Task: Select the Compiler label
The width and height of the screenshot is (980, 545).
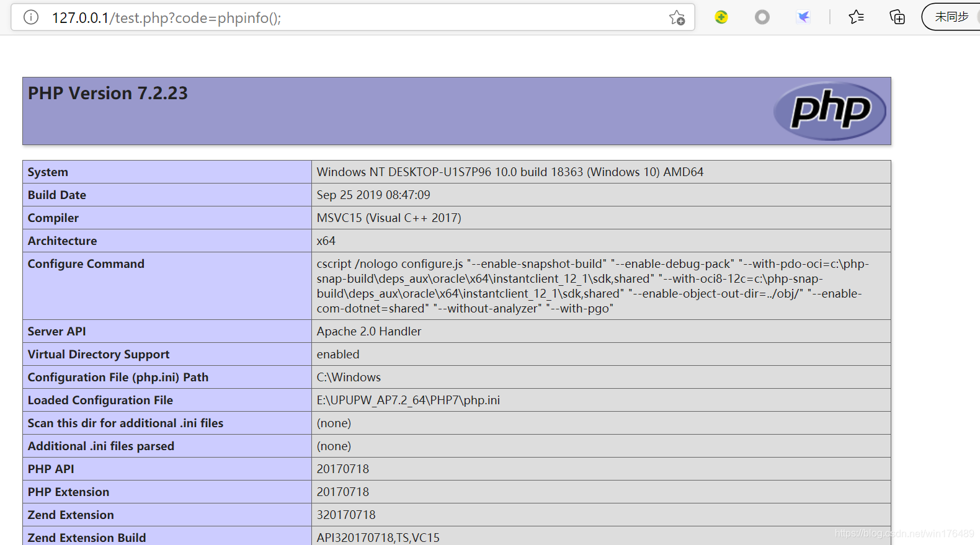Action: click(53, 218)
